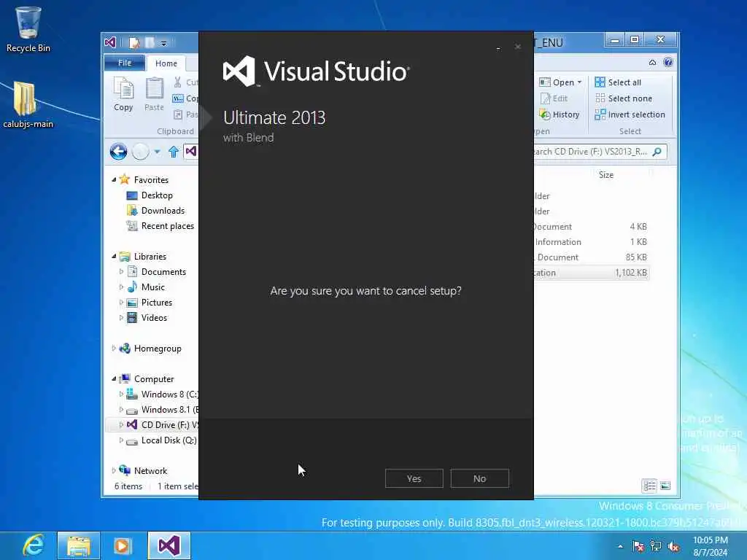Image resolution: width=747 pixels, height=560 pixels.
Task: Select CD Drive (F:) in tree
Action: 169,425
